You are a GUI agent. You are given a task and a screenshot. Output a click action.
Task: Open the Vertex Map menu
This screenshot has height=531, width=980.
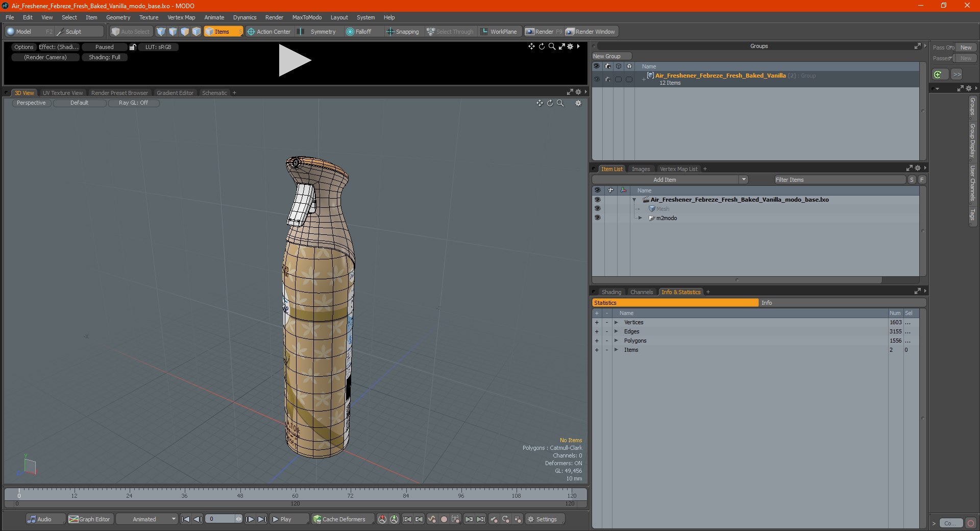181,17
